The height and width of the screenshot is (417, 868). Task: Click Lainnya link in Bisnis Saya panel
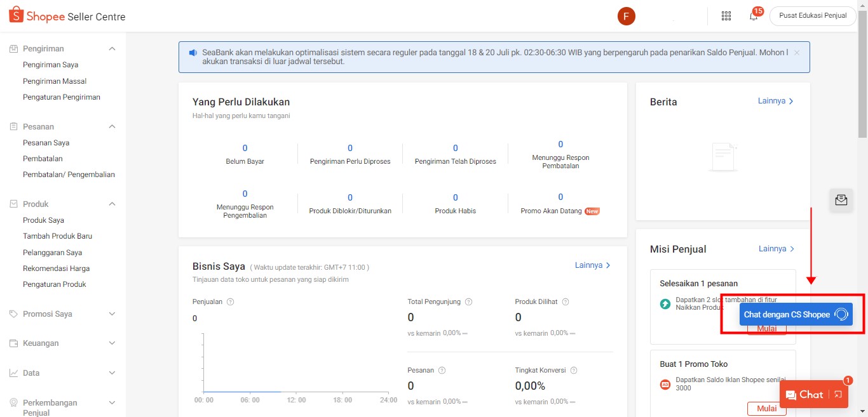[593, 265]
